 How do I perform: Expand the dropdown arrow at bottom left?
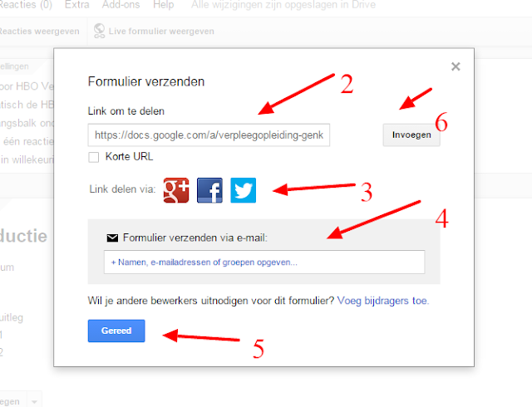point(34,402)
